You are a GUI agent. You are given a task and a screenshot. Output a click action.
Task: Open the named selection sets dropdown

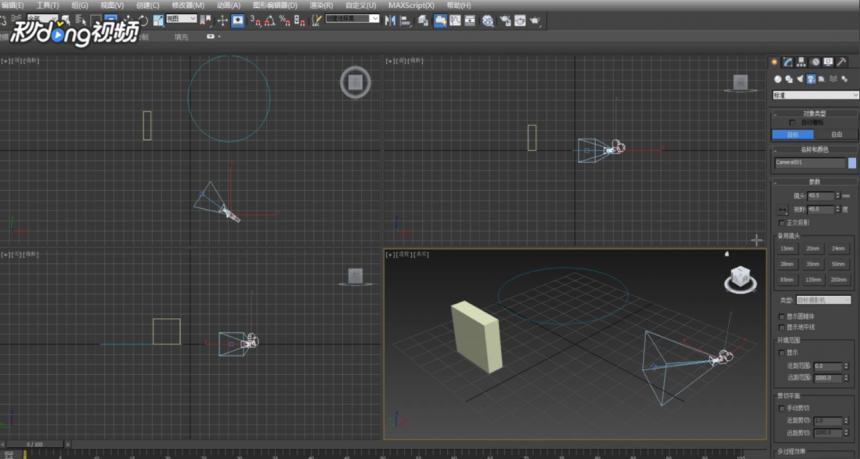pyautogui.click(x=352, y=19)
